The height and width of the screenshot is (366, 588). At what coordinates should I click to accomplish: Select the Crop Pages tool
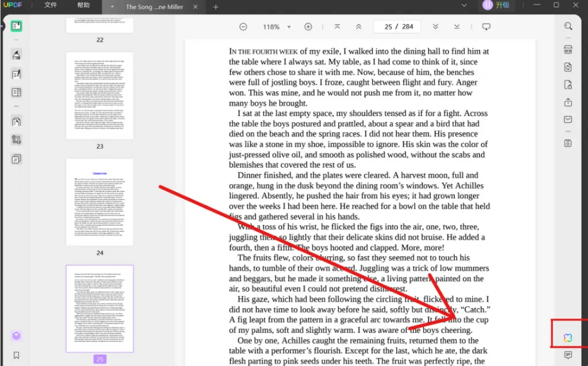pyautogui.click(x=16, y=140)
